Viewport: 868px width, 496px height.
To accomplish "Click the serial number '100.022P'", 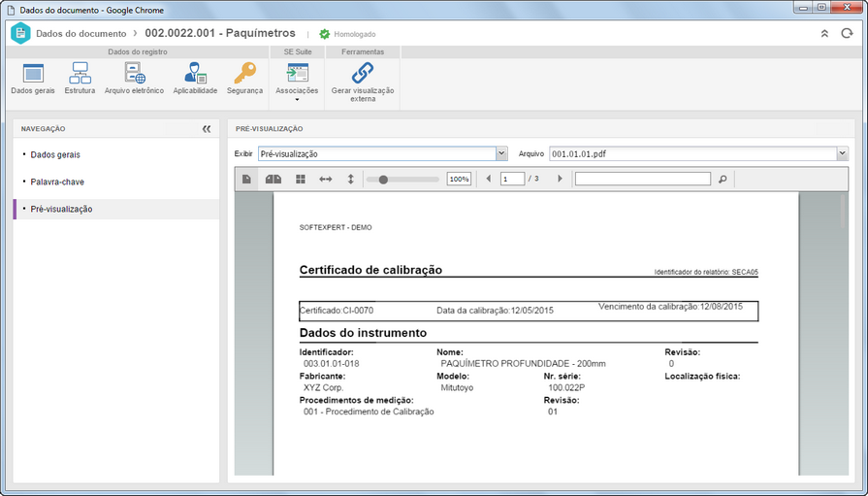I will 566,388.
